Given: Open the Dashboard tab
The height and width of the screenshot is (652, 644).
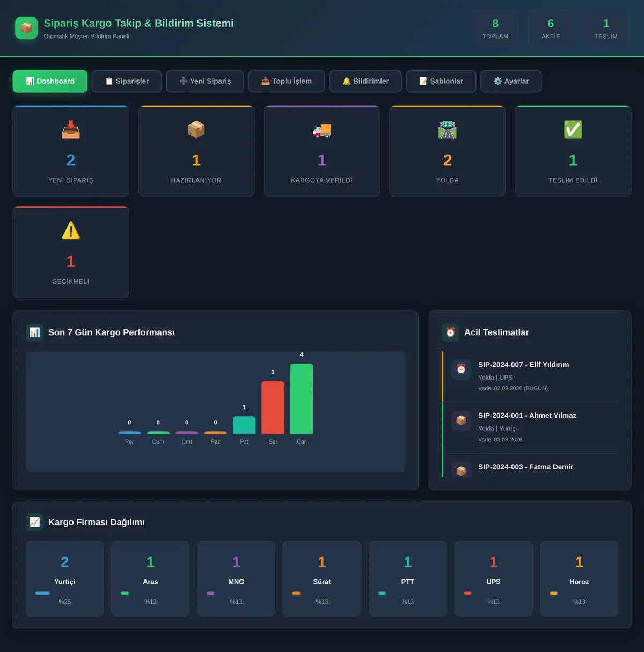Looking at the screenshot, I should point(50,81).
